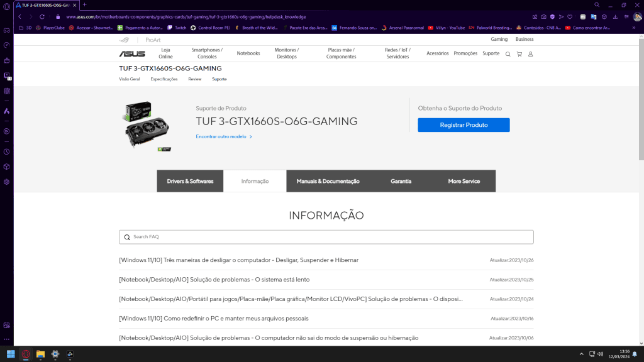644x362 pixels.
Task: Switch to Manuais & Documentação tab
Action: (x=328, y=181)
